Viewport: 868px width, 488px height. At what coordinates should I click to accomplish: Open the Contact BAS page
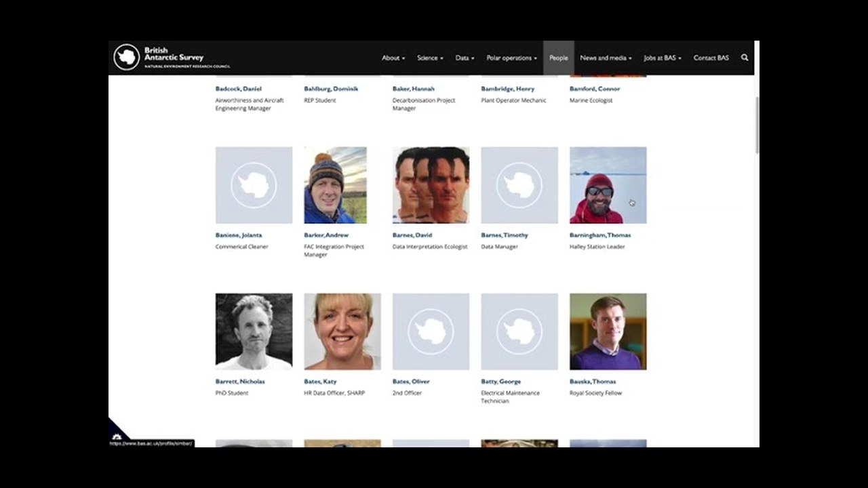coord(711,58)
